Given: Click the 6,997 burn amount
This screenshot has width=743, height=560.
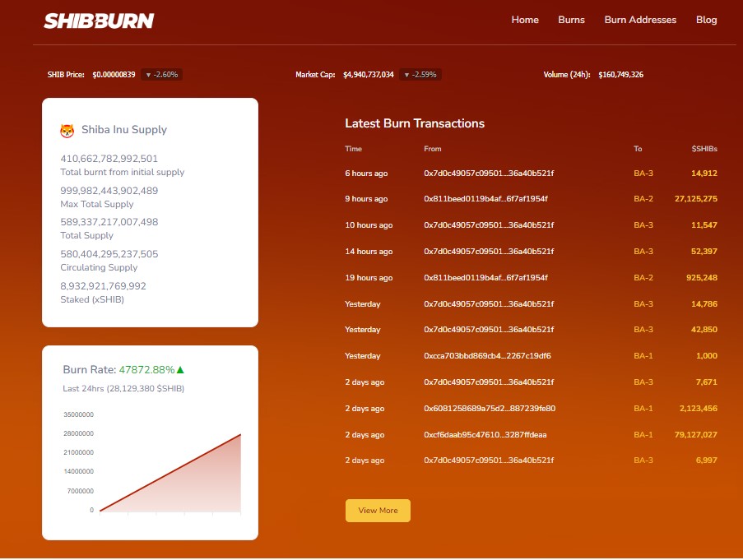Looking at the screenshot, I should point(707,460).
